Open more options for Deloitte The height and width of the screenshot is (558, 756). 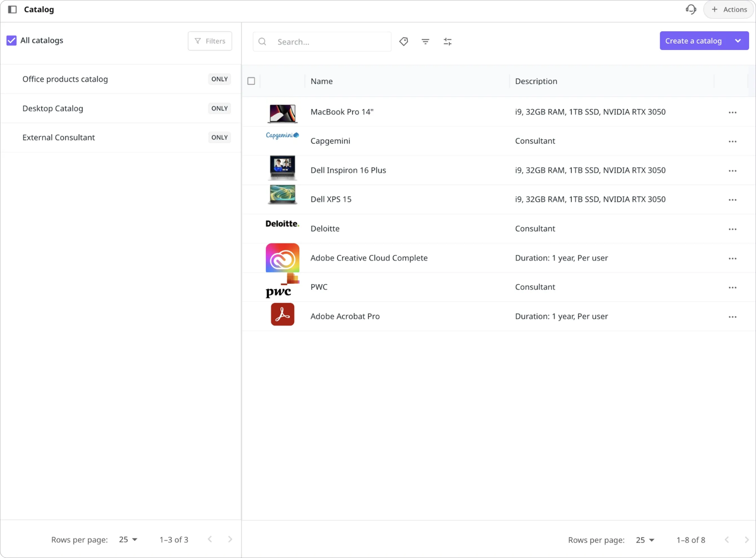tap(732, 229)
